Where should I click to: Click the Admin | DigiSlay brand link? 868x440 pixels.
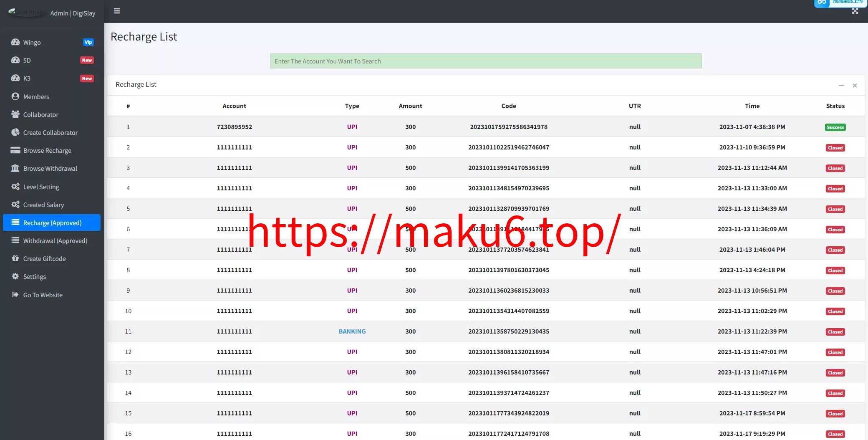(x=73, y=13)
